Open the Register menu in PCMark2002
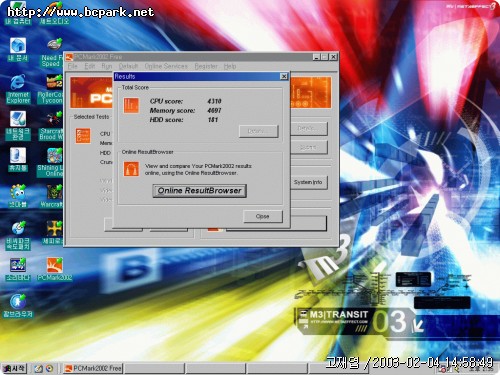 (x=206, y=66)
